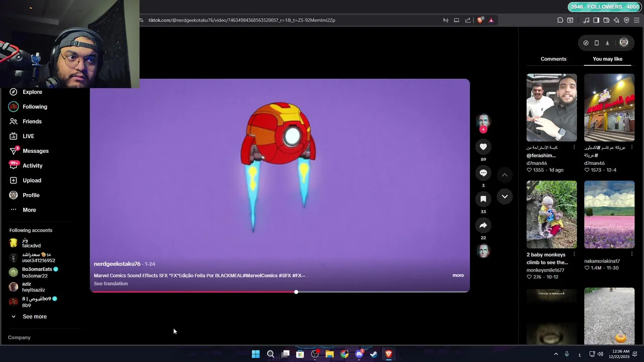Image resolution: width=644 pixels, height=362 pixels.
Task: Open nerdgeekotaku76 username on the video
Action: tap(117, 264)
